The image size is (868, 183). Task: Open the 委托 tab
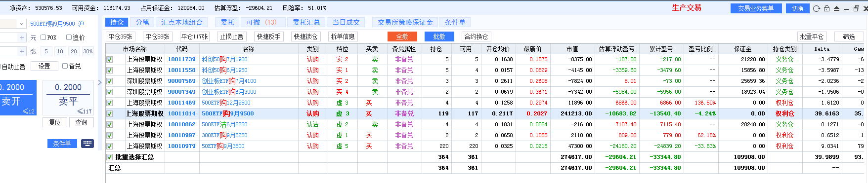point(227,22)
